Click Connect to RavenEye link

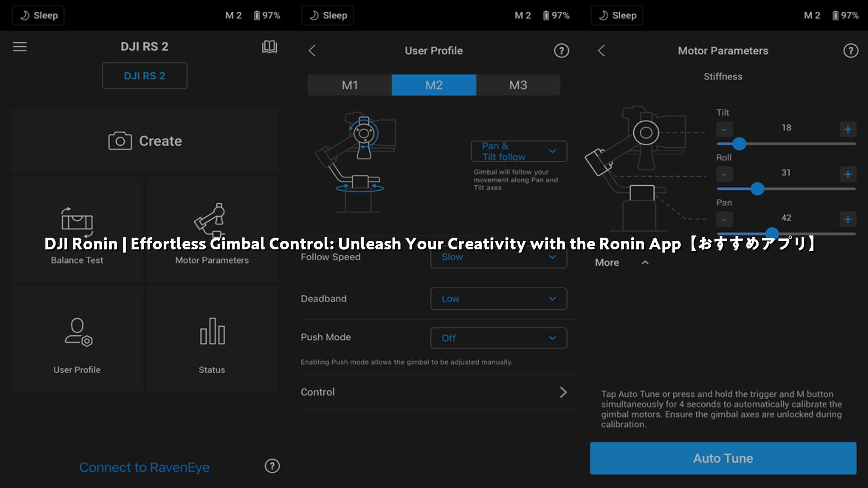144,467
